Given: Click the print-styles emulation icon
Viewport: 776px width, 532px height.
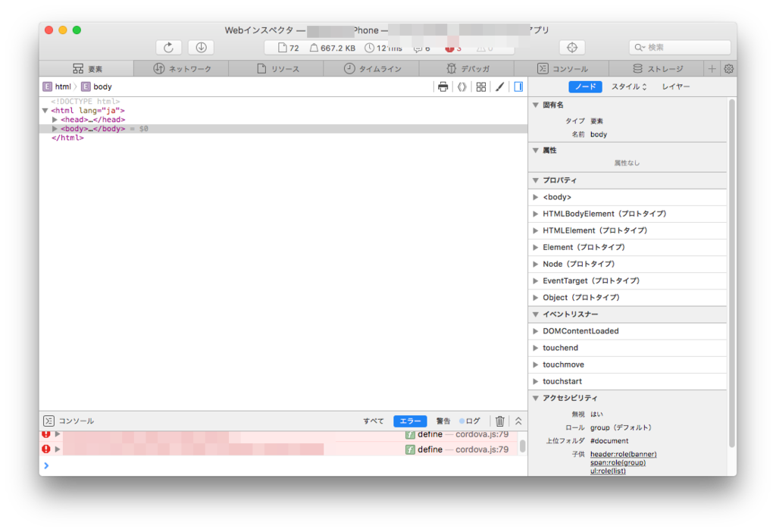Looking at the screenshot, I should click(x=443, y=86).
